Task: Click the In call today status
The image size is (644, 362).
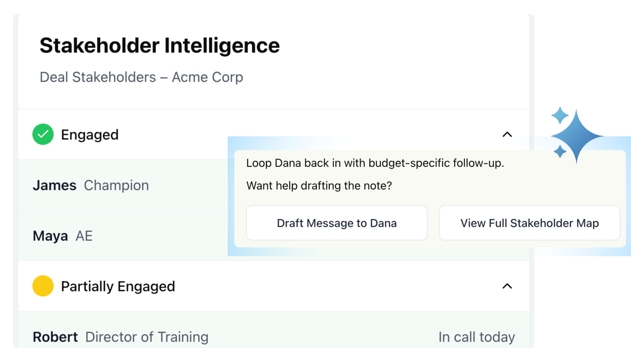Action: pos(477,337)
